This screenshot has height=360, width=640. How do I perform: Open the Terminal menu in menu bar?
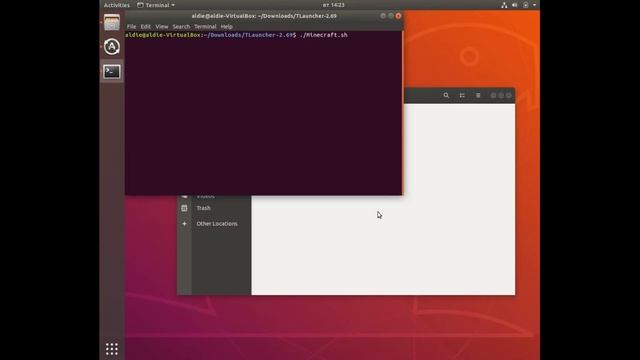click(x=205, y=27)
